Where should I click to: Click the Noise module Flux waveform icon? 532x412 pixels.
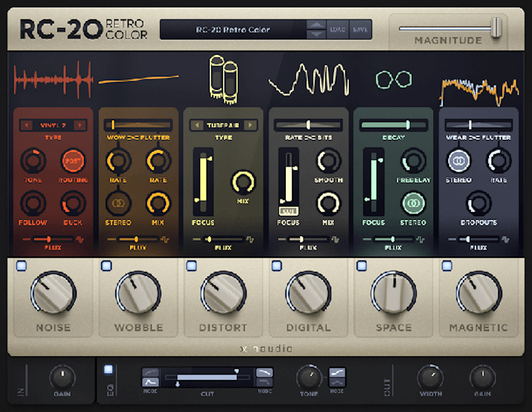click(x=80, y=240)
